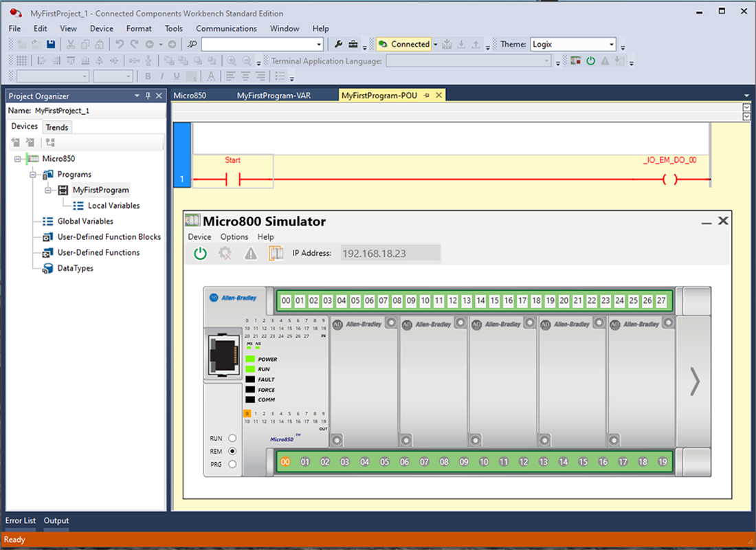
Task: Open the Options menu in Micro800 Simulator
Action: (234, 237)
